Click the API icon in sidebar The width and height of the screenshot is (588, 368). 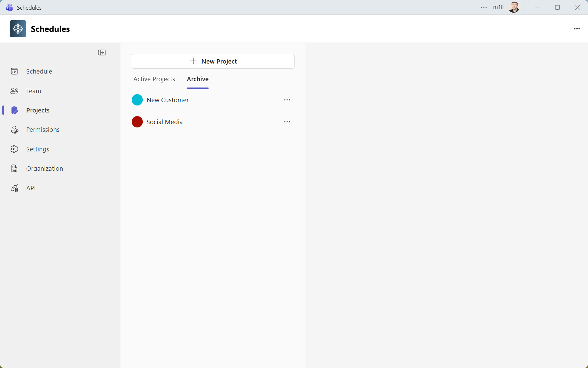tap(14, 188)
